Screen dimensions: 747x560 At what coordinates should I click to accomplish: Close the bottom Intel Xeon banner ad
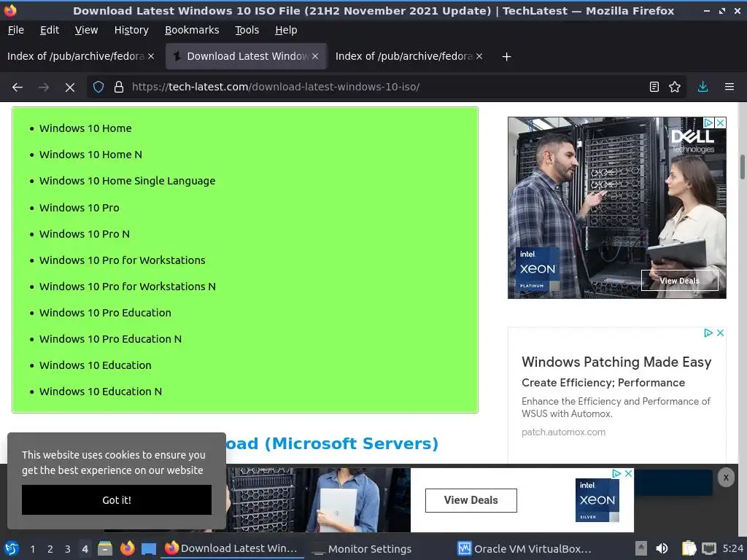(628, 473)
